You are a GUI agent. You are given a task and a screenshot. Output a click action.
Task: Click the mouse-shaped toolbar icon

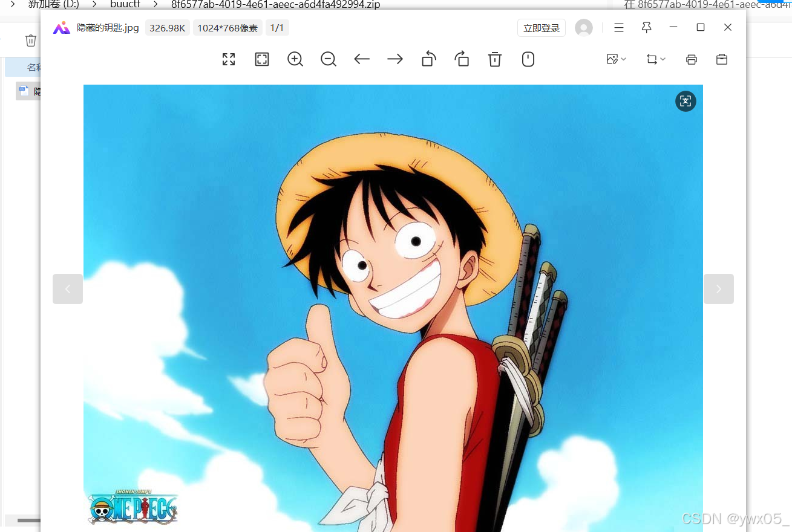coord(528,59)
